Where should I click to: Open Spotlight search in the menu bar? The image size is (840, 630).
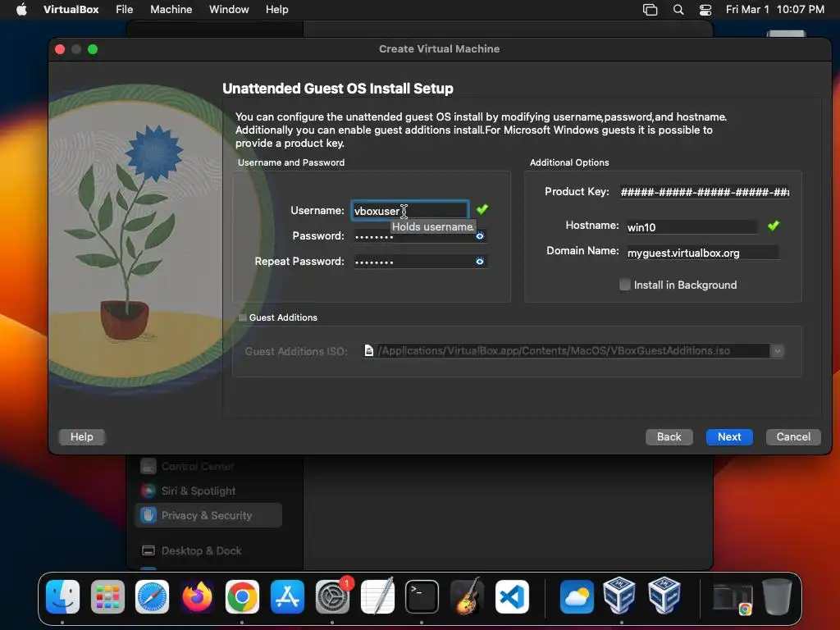point(678,10)
